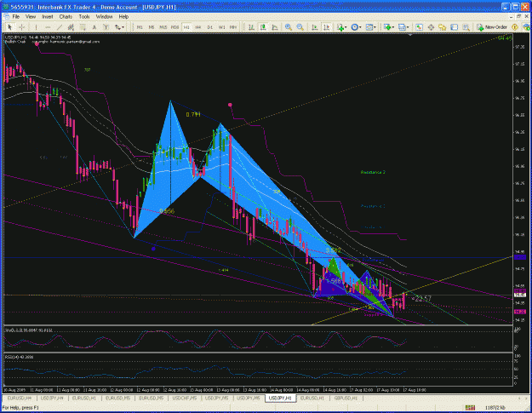Switch chart to Bar Chart type

(251, 27)
